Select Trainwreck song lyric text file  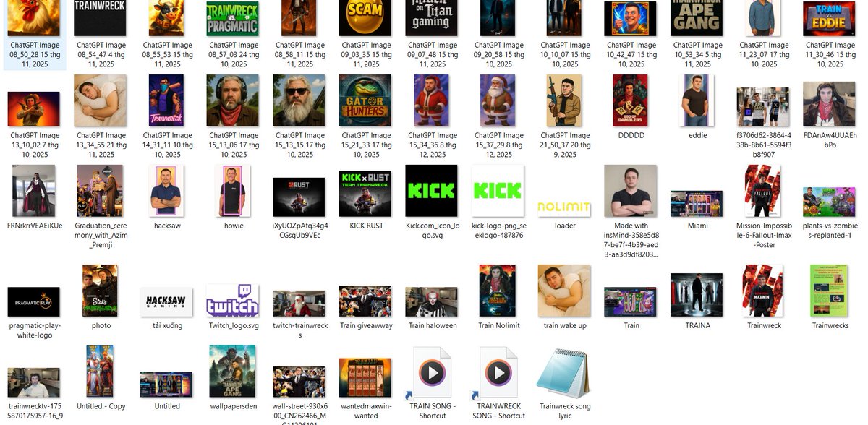tap(565, 373)
